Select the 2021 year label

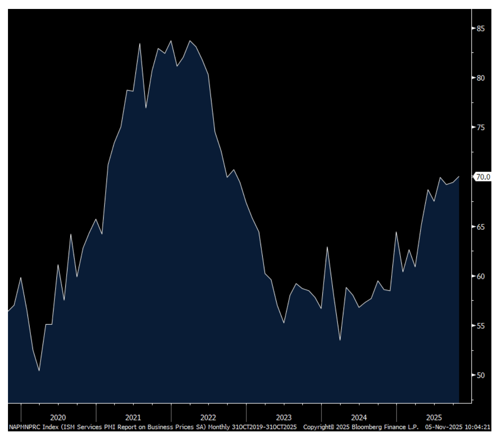point(133,417)
